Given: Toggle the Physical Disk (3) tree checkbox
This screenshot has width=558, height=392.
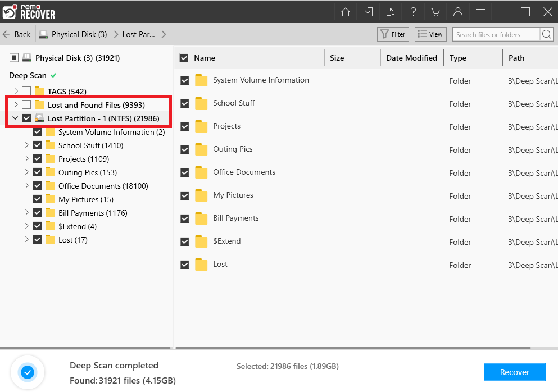Looking at the screenshot, I should click(14, 58).
